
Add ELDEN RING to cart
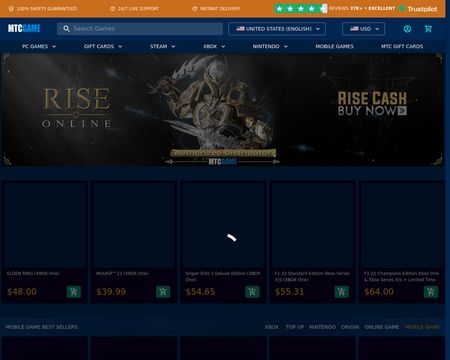click(74, 292)
